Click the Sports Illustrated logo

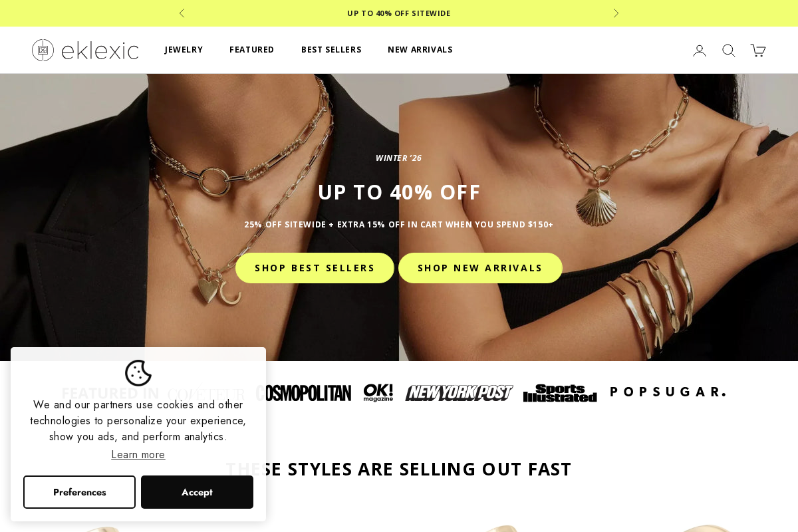pyautogui.click(x=560, y=393)
